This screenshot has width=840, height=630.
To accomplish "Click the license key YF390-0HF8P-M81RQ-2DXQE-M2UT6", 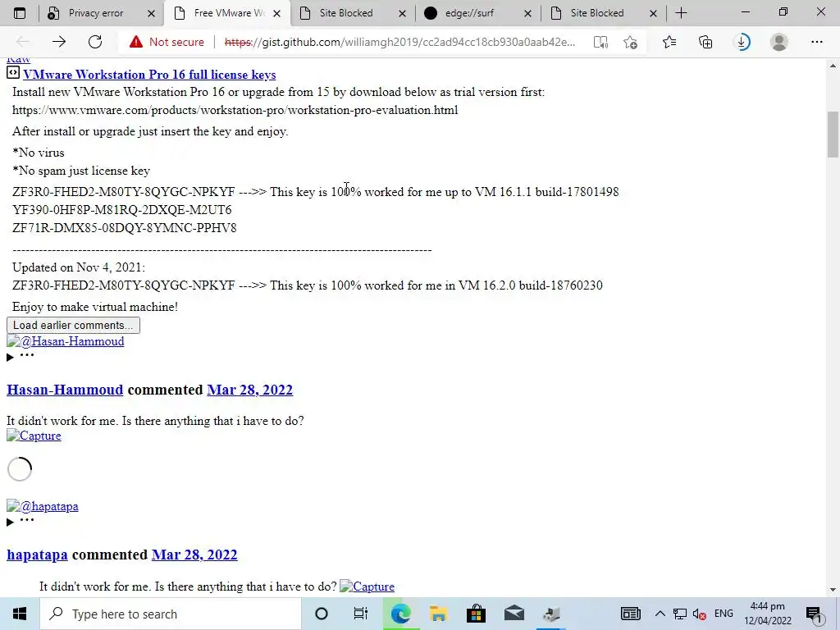I will (122, 209).
